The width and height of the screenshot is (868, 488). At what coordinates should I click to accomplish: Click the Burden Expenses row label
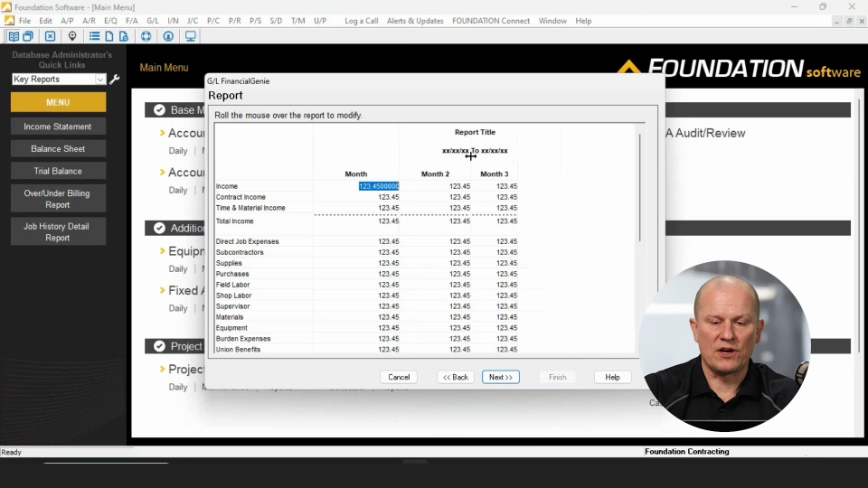243,339
